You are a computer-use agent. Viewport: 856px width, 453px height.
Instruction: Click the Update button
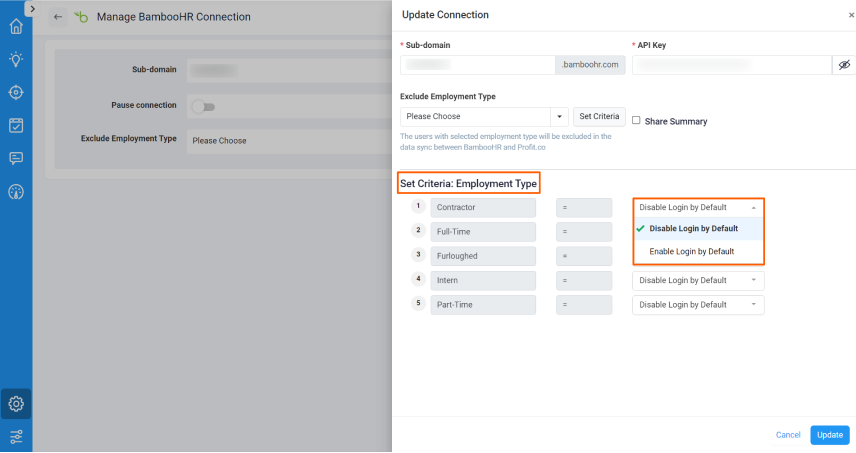[829, 435]
